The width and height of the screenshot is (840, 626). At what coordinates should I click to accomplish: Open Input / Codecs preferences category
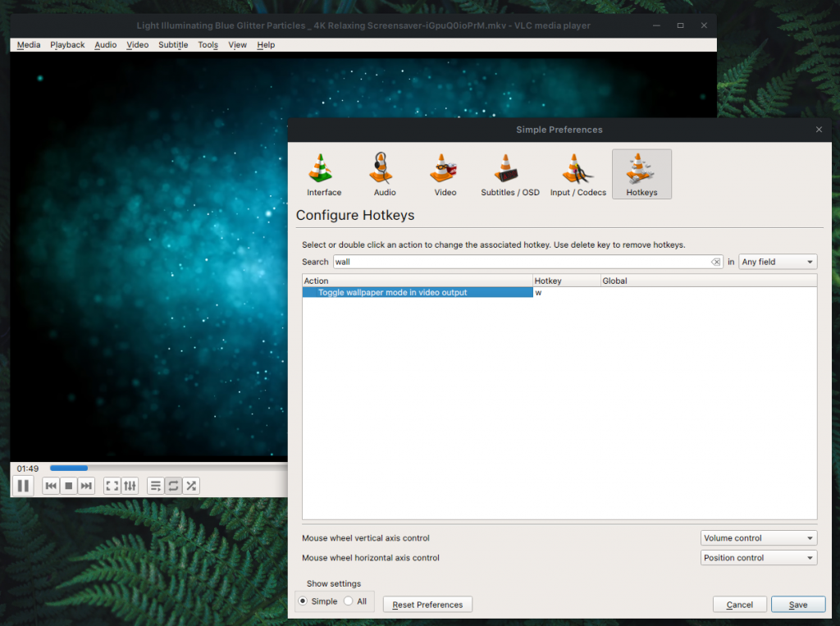tap(578, 175)
